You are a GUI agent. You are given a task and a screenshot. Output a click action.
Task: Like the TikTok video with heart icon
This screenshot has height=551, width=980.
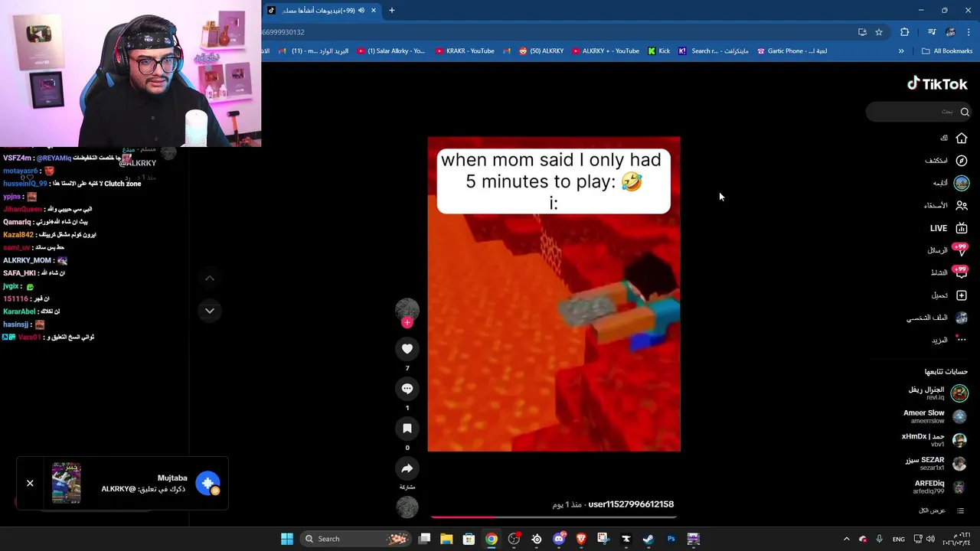pyautogui.click(x=407, y=349)
